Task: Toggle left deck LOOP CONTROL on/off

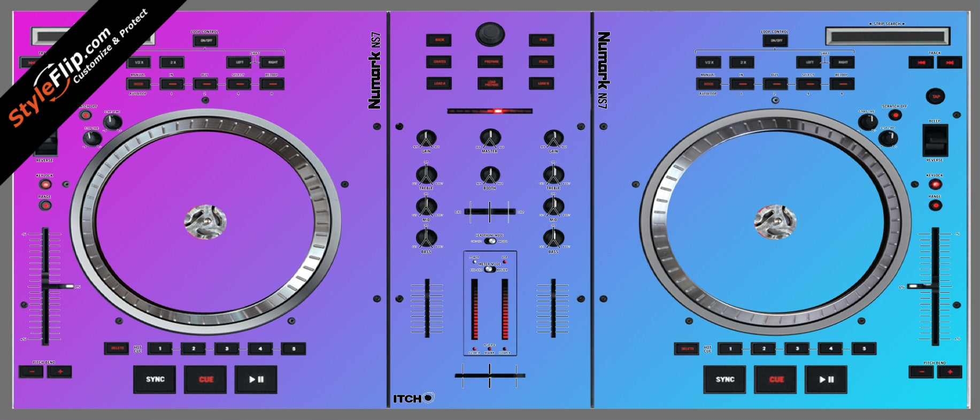Action: [x=205, y=41]
